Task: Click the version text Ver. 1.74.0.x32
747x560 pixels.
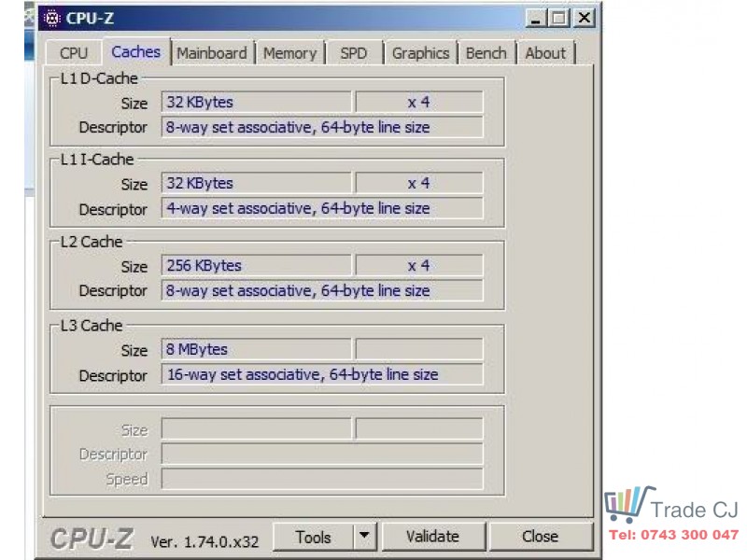Action: click(x=204, y=541)
